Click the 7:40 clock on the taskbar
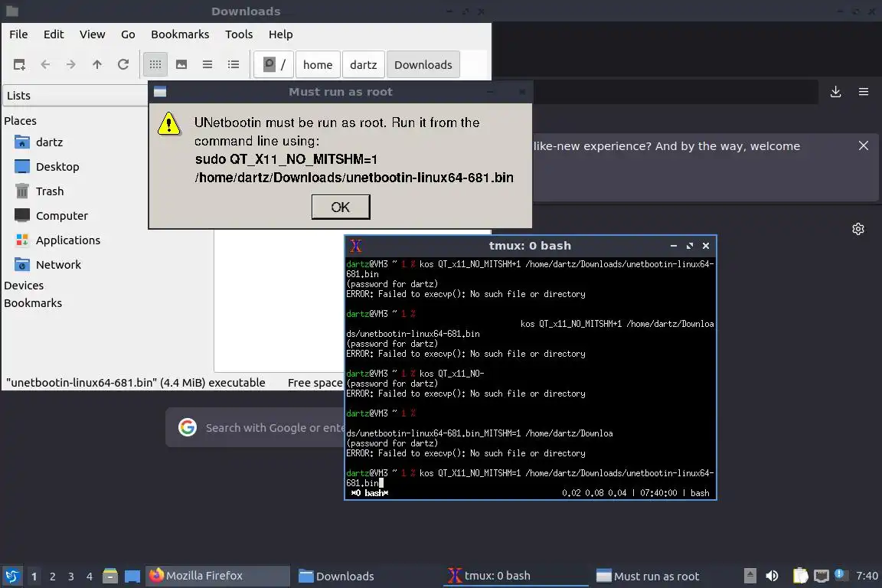This screenshot has width=882, height=588. pos(867,576)
